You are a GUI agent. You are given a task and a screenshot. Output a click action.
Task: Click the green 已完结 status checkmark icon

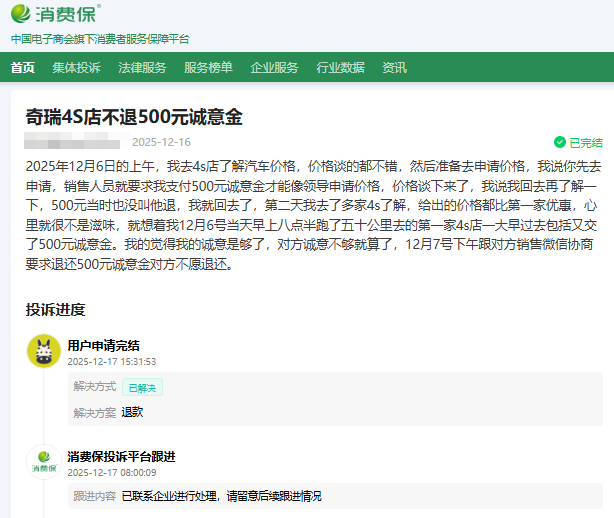(x=560, y=143)
